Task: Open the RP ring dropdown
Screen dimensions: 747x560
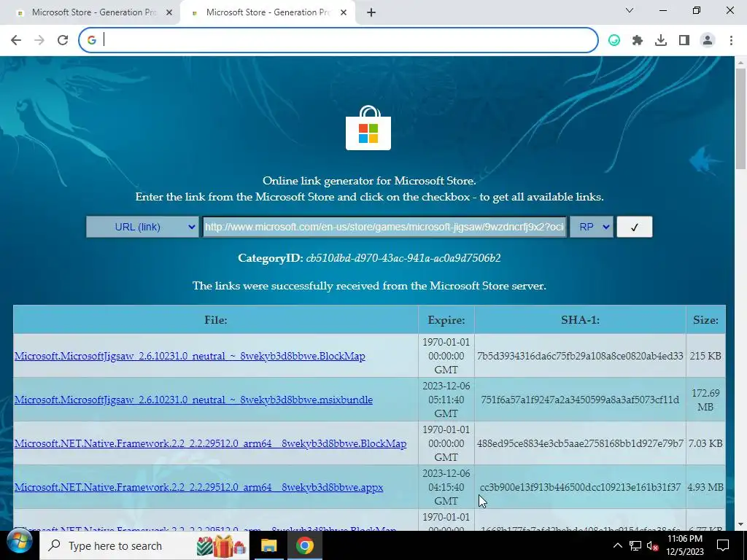Action: [591, 227]
